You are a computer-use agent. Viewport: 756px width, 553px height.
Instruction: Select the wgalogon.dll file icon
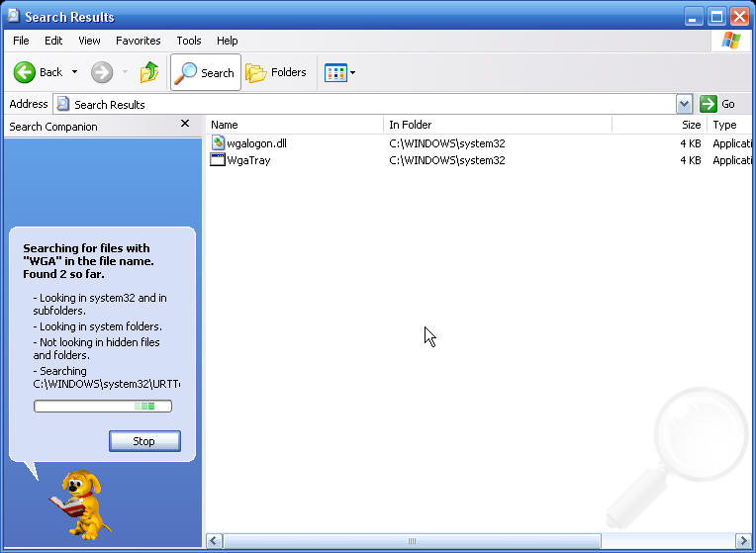click(218, 142)
